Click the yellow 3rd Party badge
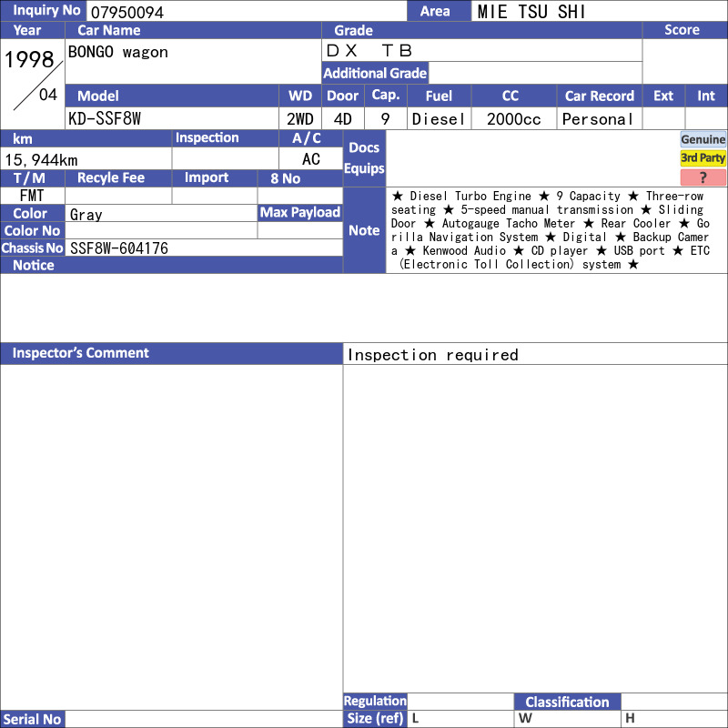728x728 pixels. [x=703, y=158]
